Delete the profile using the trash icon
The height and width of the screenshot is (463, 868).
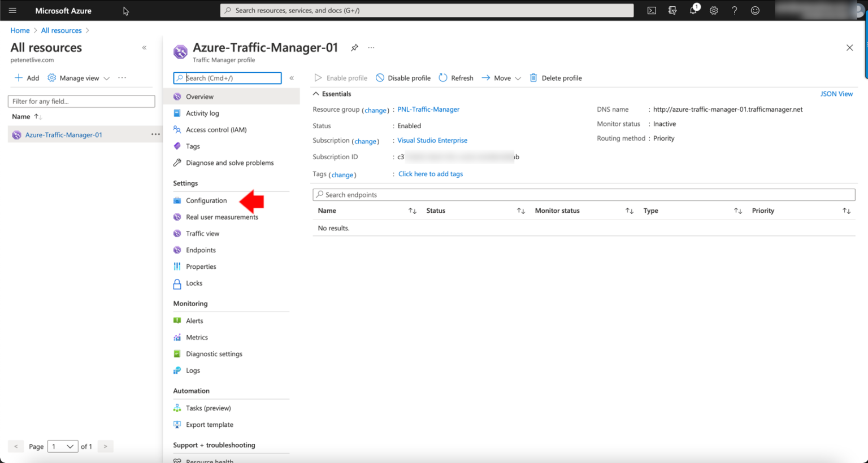[x=555, y=77]
